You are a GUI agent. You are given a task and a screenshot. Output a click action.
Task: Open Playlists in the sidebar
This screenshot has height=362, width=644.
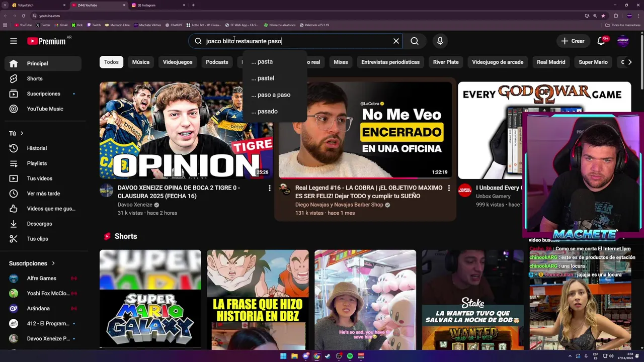click(x=43, y=163)
